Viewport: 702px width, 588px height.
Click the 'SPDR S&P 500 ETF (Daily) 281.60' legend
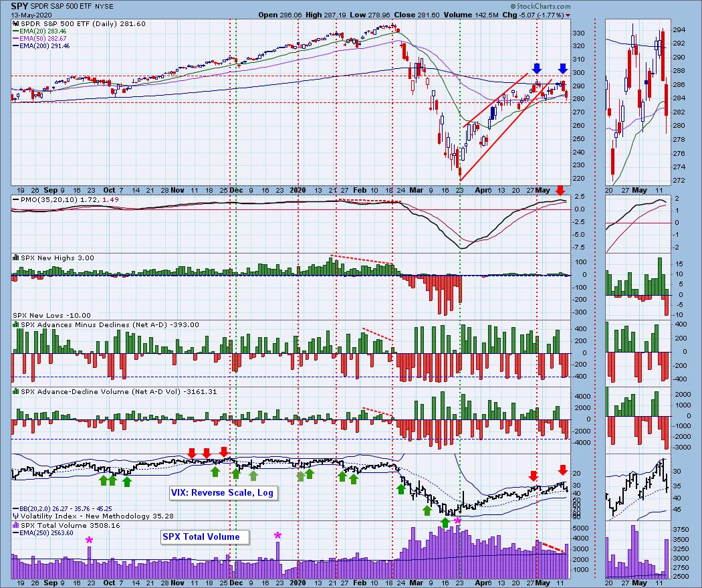pos(83,23)
